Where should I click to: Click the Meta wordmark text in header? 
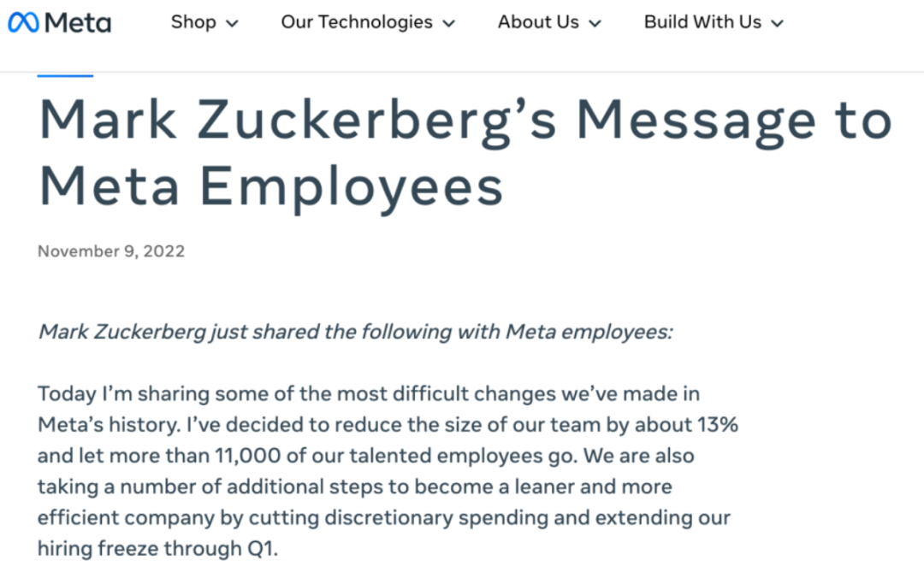click(x=78, y=23)
